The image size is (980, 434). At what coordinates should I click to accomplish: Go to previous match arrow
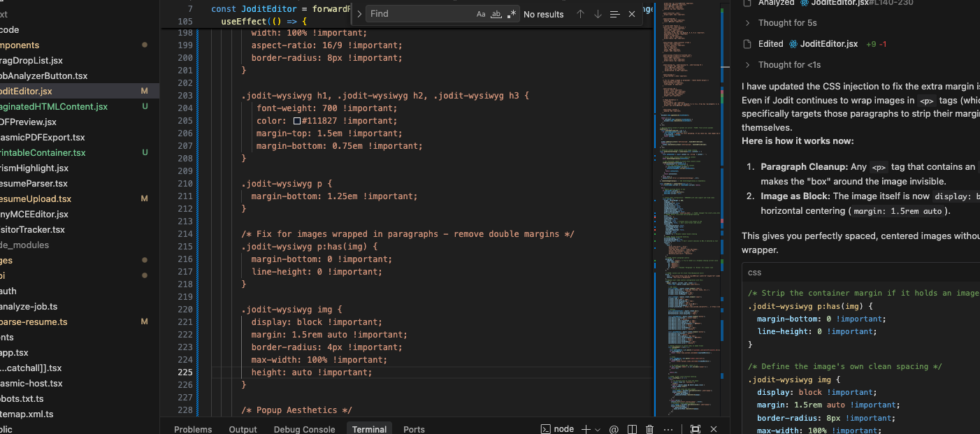(x=580, y=14)
